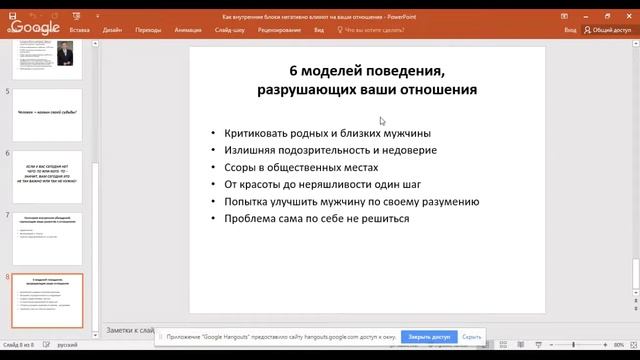
Task: Click 'Закрыть доступ' button in Hangouts bar
Action: pos(429,337)
